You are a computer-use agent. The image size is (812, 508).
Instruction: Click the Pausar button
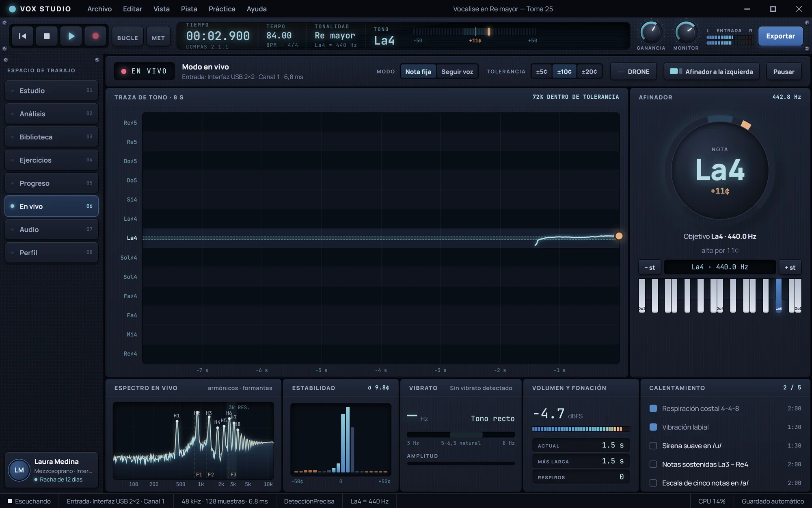pos(784,72)
